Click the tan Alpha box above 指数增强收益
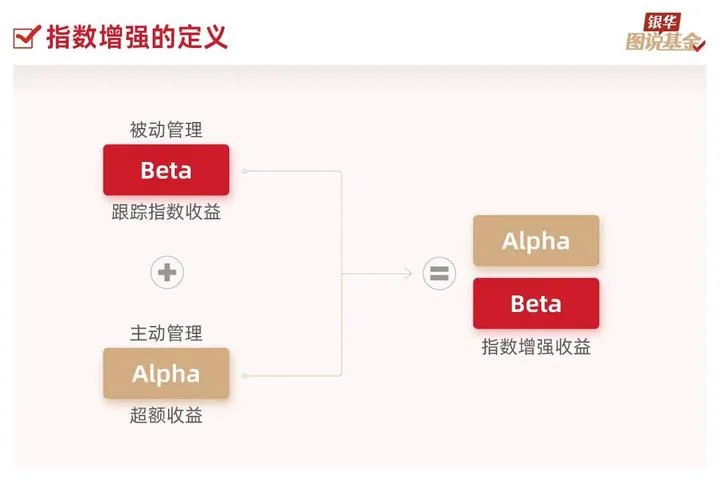This screenshot has width=720, height=500. [x=536, y=241]
